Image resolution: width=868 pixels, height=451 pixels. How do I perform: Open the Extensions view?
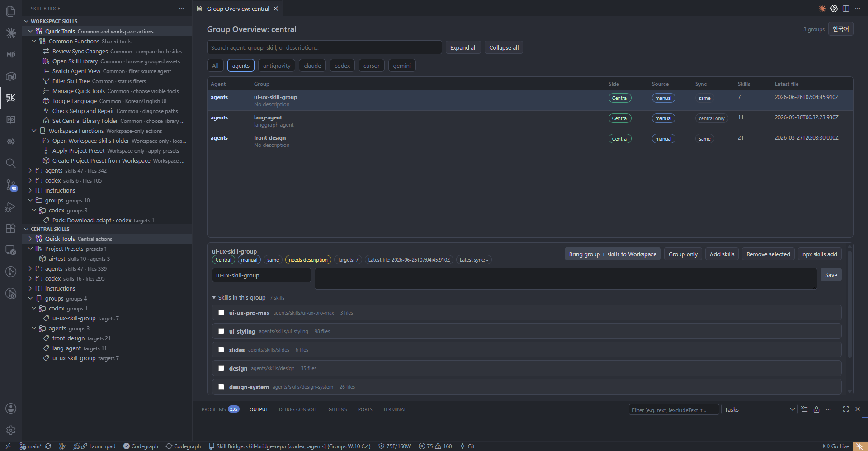[x=11, y=228]
